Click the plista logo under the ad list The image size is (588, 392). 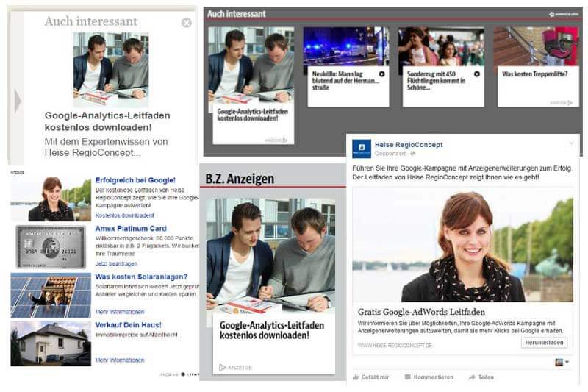click(x=190, y=374)
